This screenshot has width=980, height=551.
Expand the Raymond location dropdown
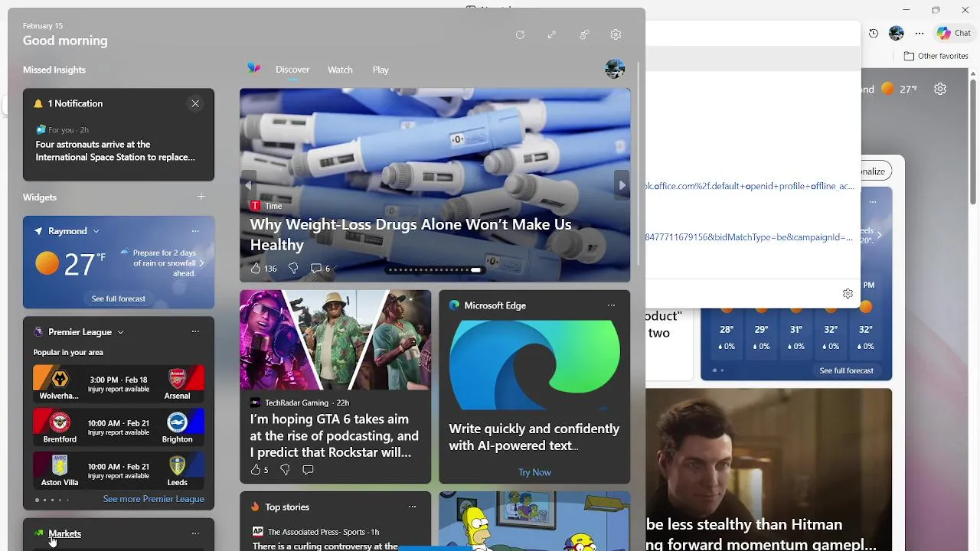pyautogui.click(x=96, y=231)
